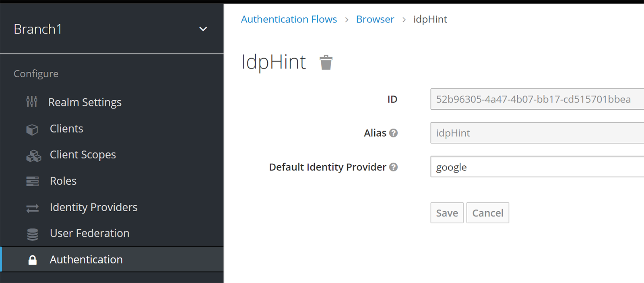Click the Roles list icon

pos(33,181)
